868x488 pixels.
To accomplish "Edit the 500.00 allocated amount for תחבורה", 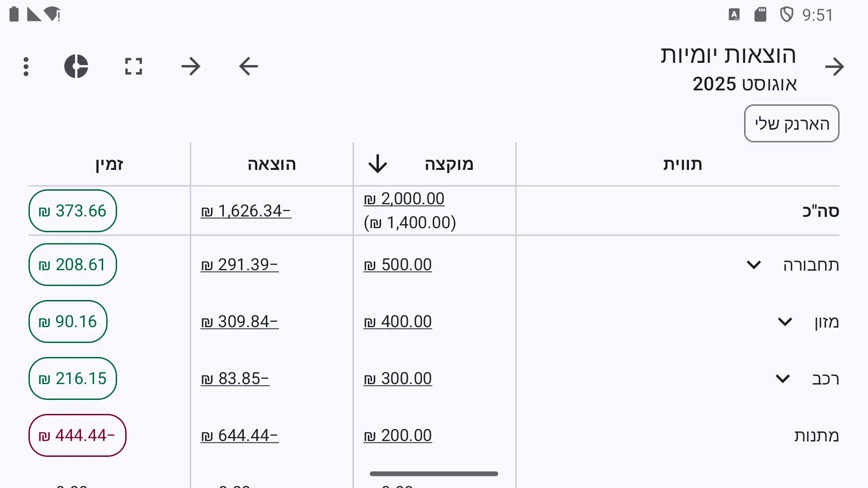I will [398, 265].
